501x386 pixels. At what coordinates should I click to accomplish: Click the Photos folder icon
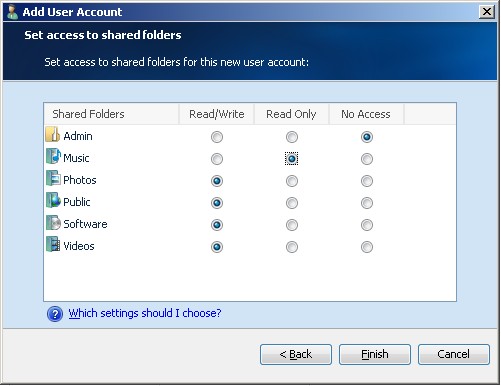coord(53,178)
